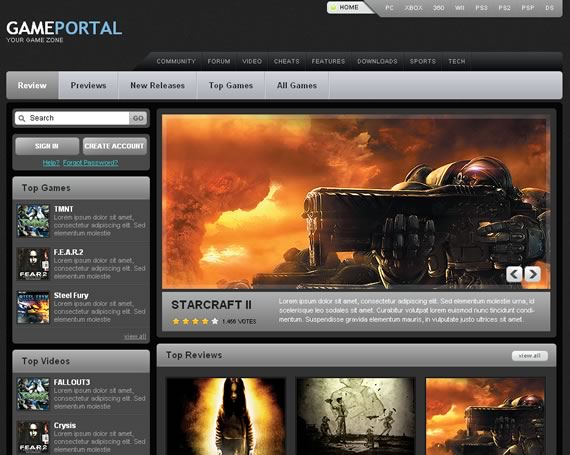This screenshot has width=570, height=455.
Task: Open the 360 platform tab
Action: coord(438,8)
